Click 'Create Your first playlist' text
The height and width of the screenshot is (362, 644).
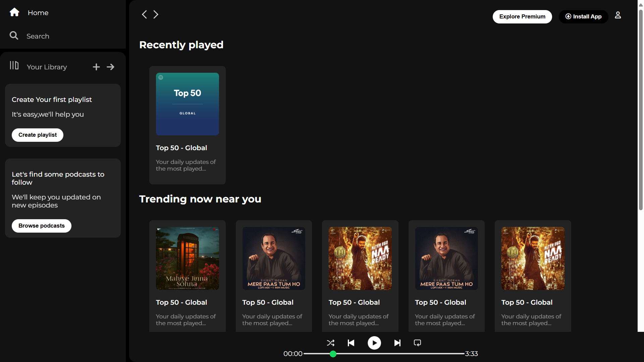click(x=52, y=100)
